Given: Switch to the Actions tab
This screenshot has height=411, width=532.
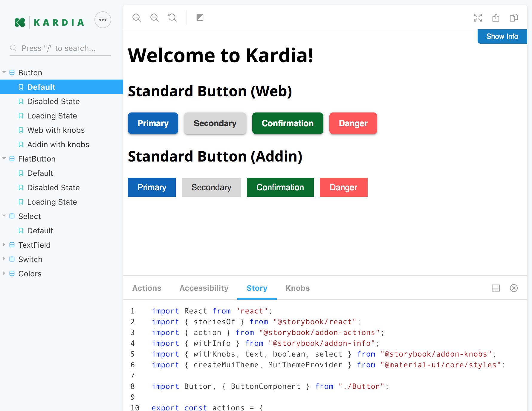Looking at the screenshot, I should pos(147,288).
